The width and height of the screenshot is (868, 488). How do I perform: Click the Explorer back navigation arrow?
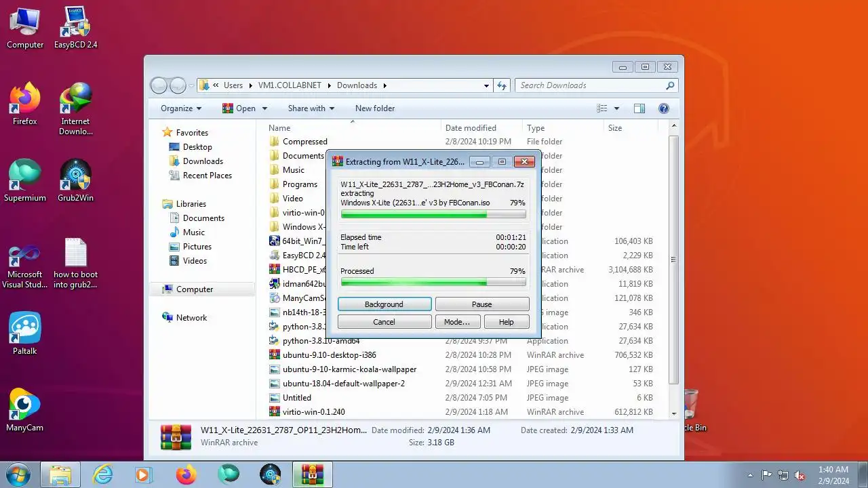coord(159,85)
